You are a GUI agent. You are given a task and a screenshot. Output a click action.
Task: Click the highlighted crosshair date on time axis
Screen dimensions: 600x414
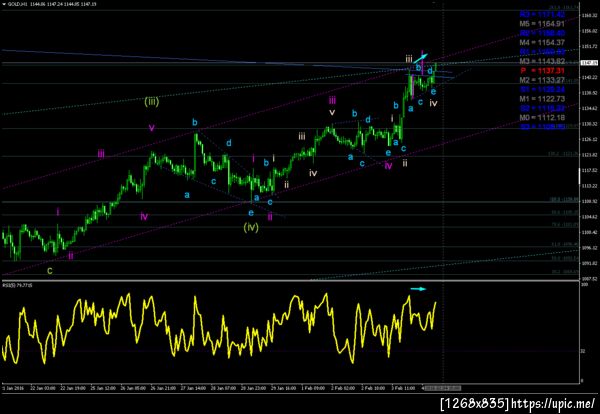(x=443, y=388)
